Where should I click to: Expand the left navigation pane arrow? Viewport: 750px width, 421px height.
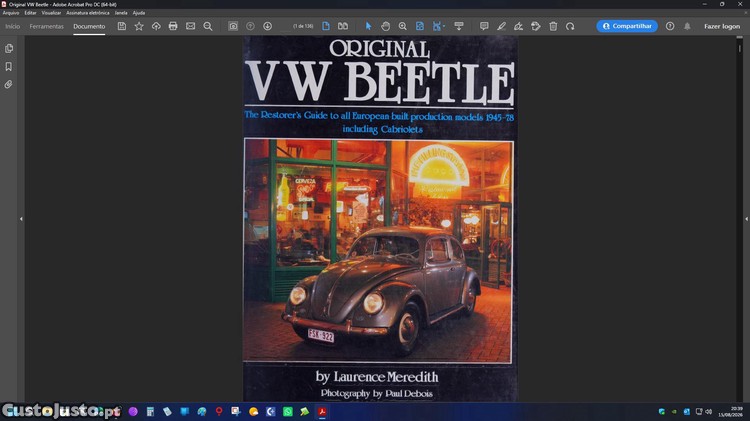point(21,219)
